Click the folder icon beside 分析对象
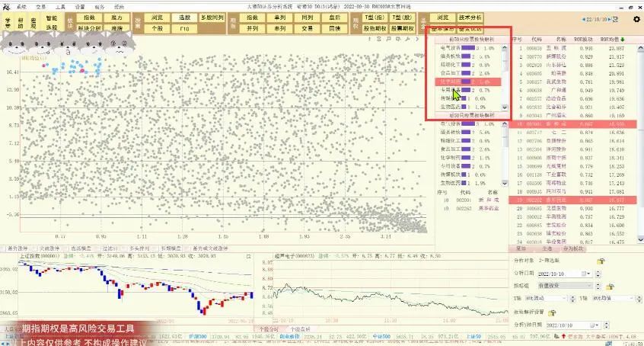The height and width of the screenshot is (346, 644). pos(601,261)
